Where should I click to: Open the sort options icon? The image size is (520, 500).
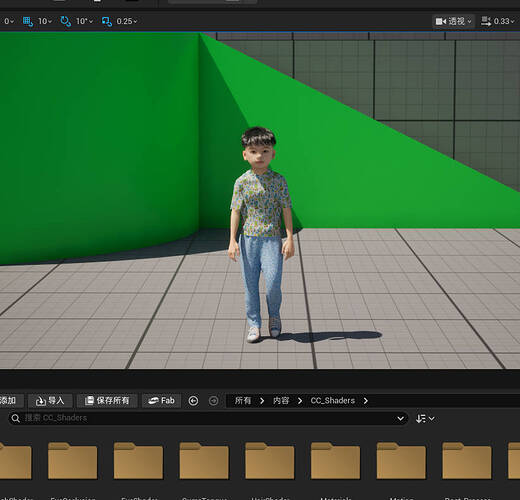point(425,418)
